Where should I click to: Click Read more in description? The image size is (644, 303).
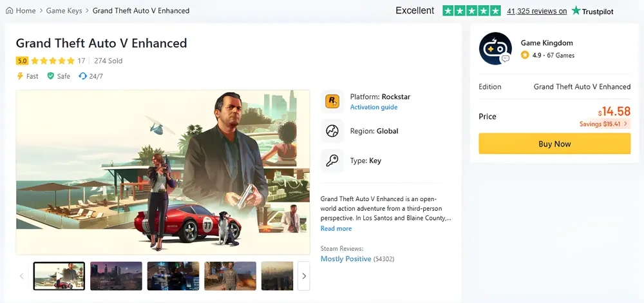336,228
